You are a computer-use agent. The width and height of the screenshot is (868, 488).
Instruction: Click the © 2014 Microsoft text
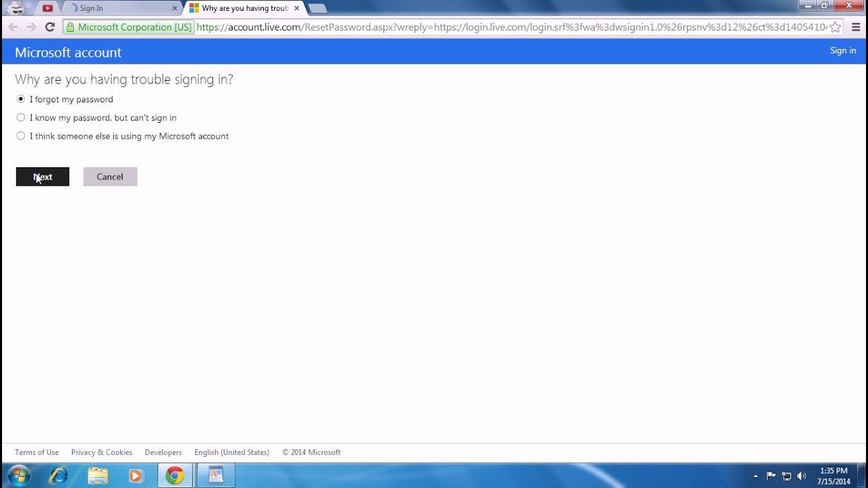tap(312, 452)
